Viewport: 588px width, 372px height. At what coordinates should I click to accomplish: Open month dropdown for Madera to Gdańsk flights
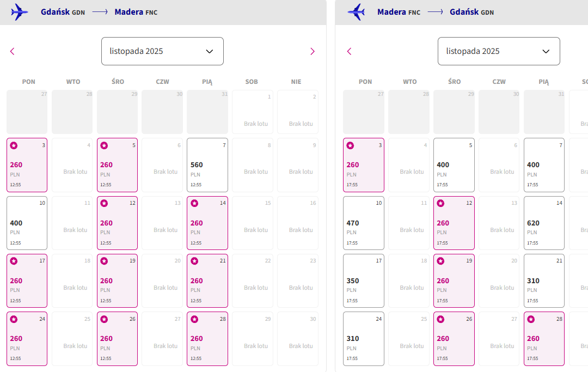click(499, 51)
